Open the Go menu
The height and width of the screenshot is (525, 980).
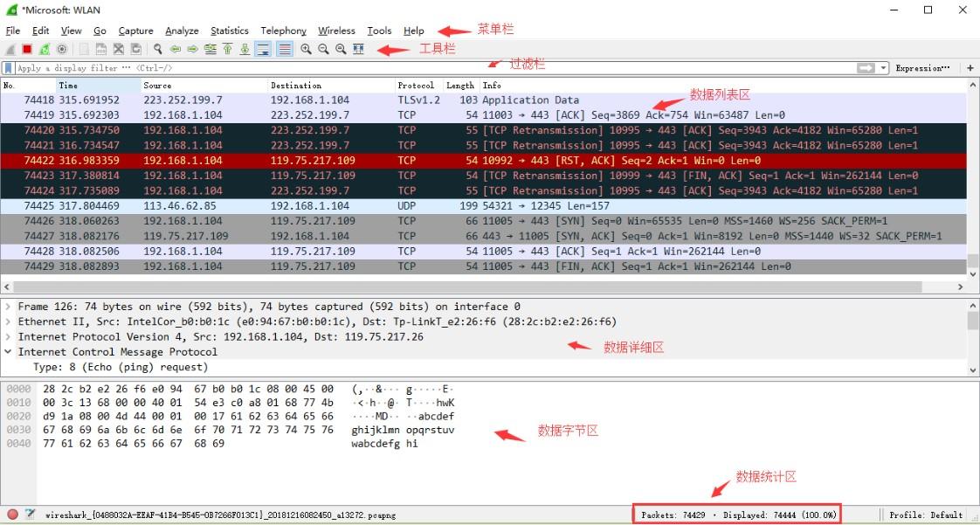(100, 31)
